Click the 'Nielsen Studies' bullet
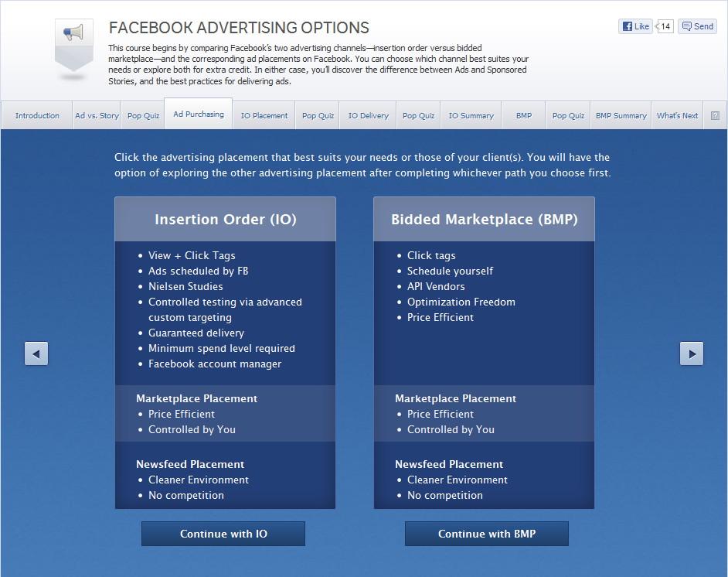This screenshot has height=577, width=728. (185, 287)
